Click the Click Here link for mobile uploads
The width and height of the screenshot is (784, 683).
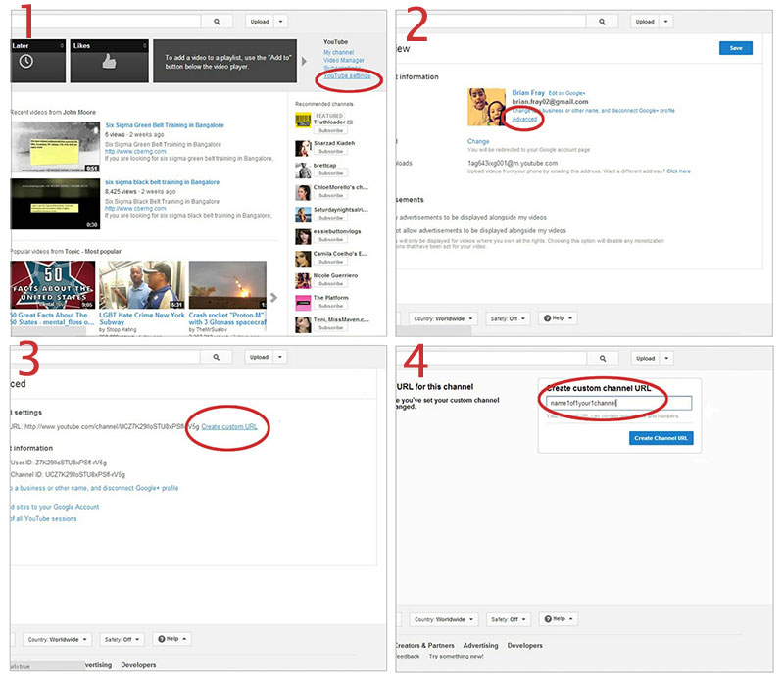coord(678,171)
